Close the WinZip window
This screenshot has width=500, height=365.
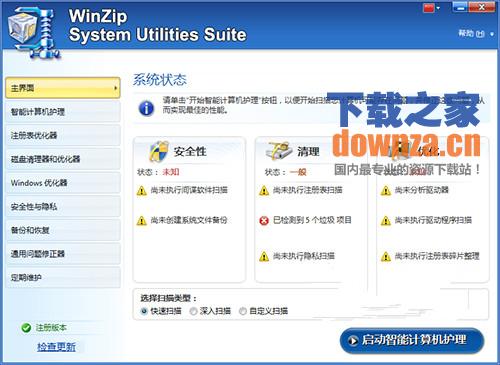tap(482, 7)
